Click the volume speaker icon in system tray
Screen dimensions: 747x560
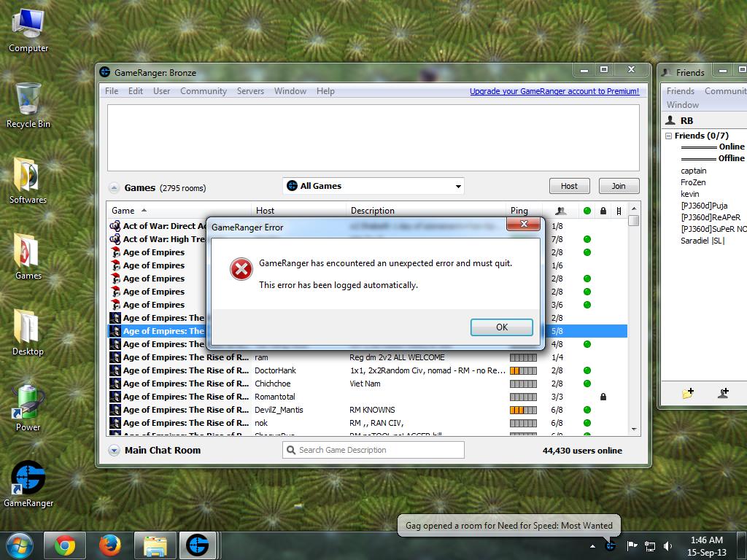pos(668,545)
